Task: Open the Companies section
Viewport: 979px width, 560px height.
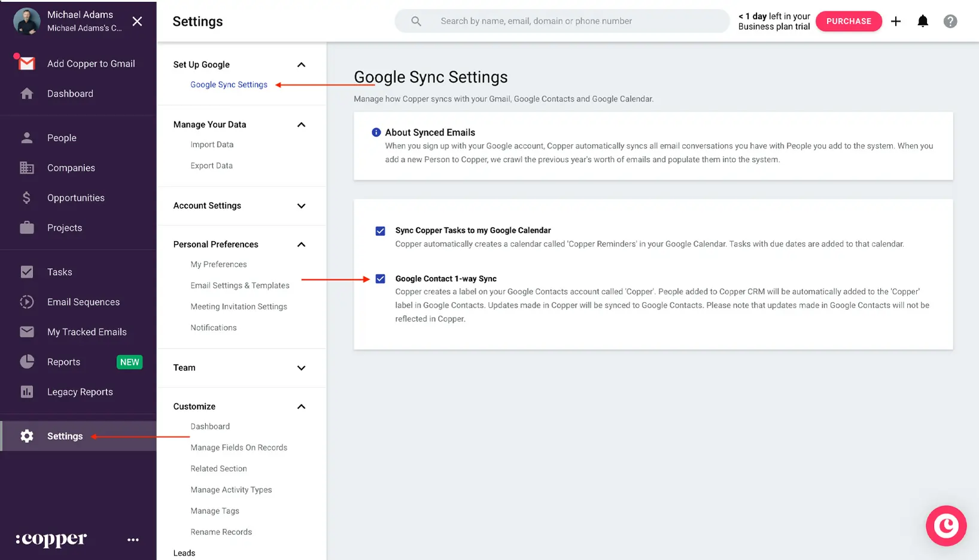Action: coord(71,168)
